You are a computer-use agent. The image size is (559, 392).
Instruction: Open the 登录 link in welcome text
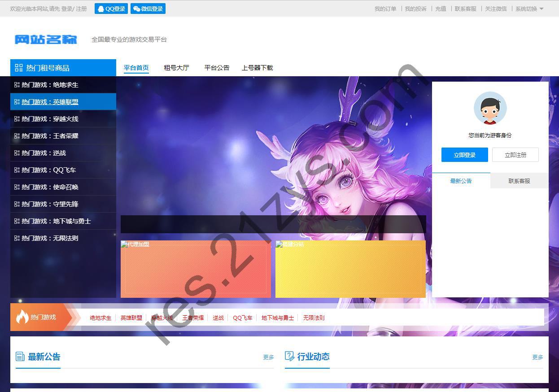pos(66,9)
